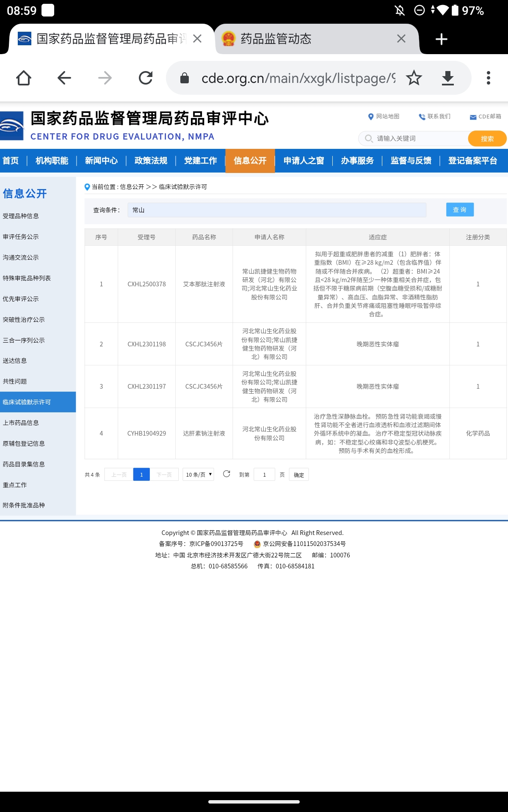Click the orange 搜索 button
Image resolution: width=508 pixels, height=812 pixels.
(487, 138)
